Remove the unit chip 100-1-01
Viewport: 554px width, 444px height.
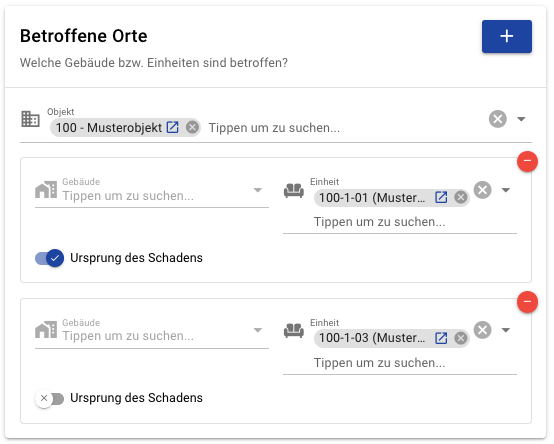[x=461, y=197]
